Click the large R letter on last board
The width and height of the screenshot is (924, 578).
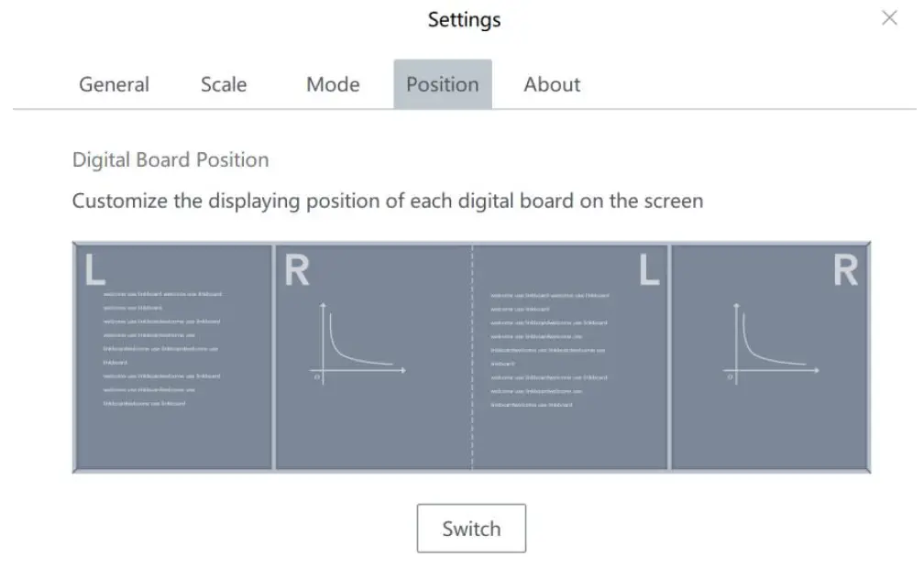point(845,267)
